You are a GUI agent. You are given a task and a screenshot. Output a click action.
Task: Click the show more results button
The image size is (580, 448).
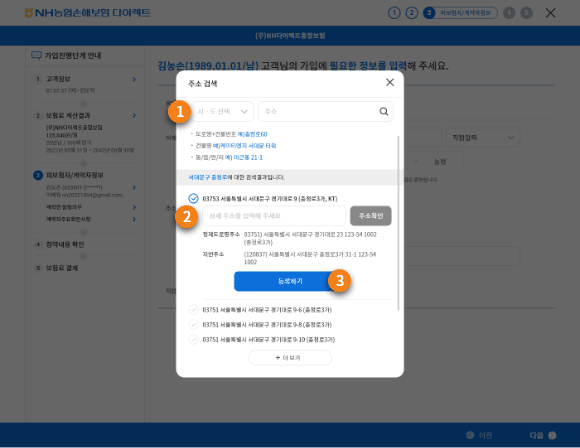[x=290, y=358]
